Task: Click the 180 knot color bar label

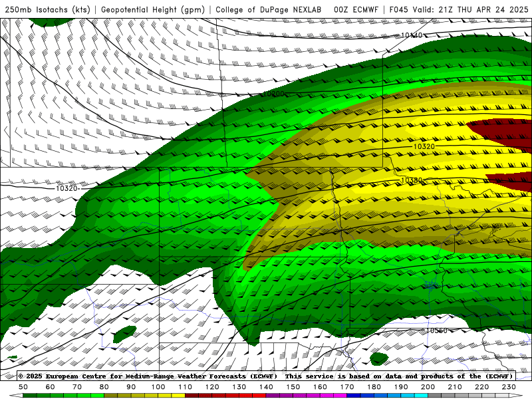Action: [x=374, y=387]
